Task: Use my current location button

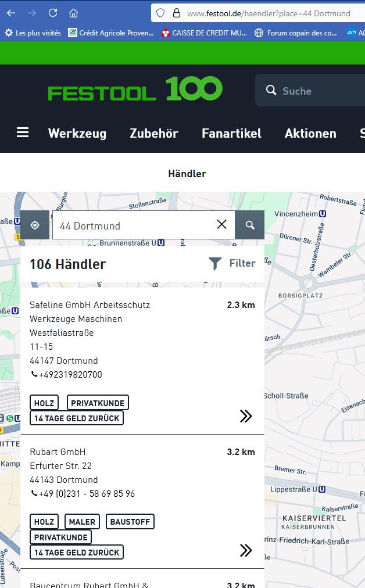Action: [x=35, y=225]
